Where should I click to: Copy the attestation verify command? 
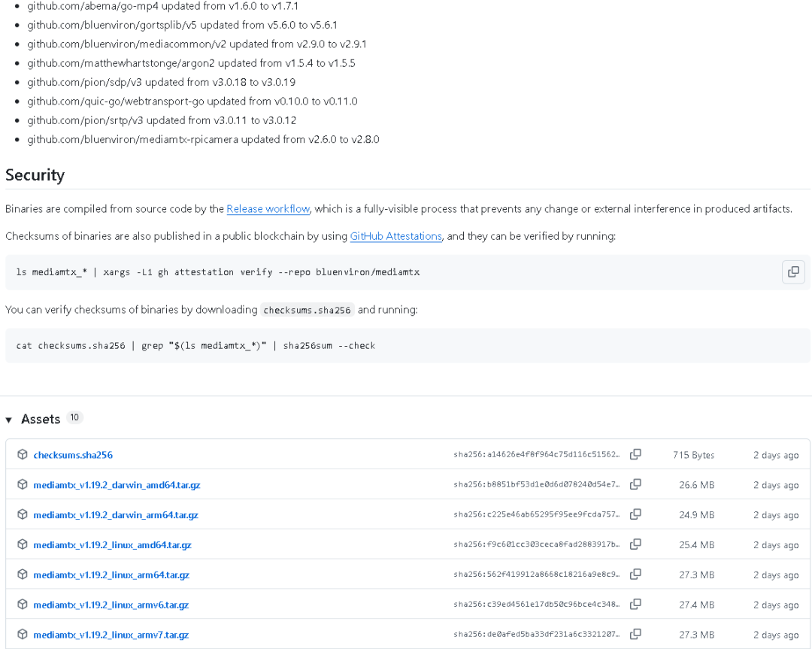(x=793, y=272)
